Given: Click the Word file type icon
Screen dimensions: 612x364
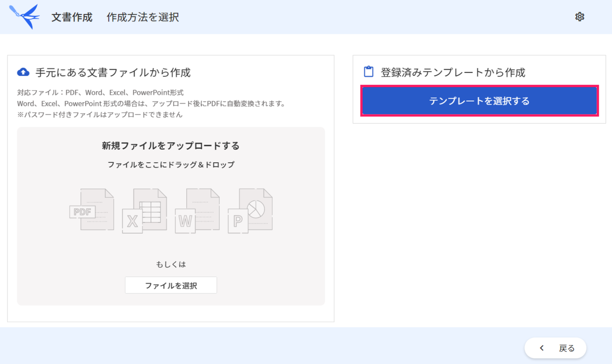Looking at the screenshot, I should coord(197,211).
